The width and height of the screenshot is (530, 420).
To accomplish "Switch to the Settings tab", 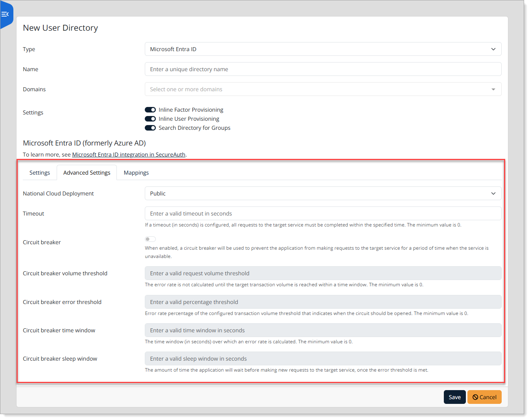I will [x=40, y=173].
